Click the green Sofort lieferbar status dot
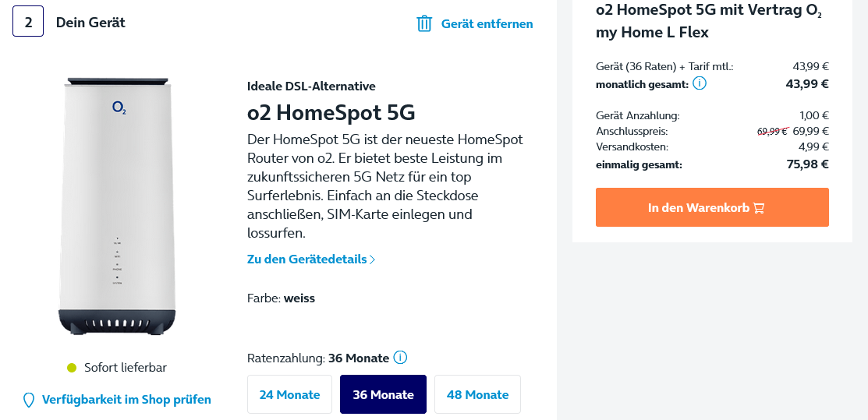This screenshot has height=420, width=868. tap(72, 368)
